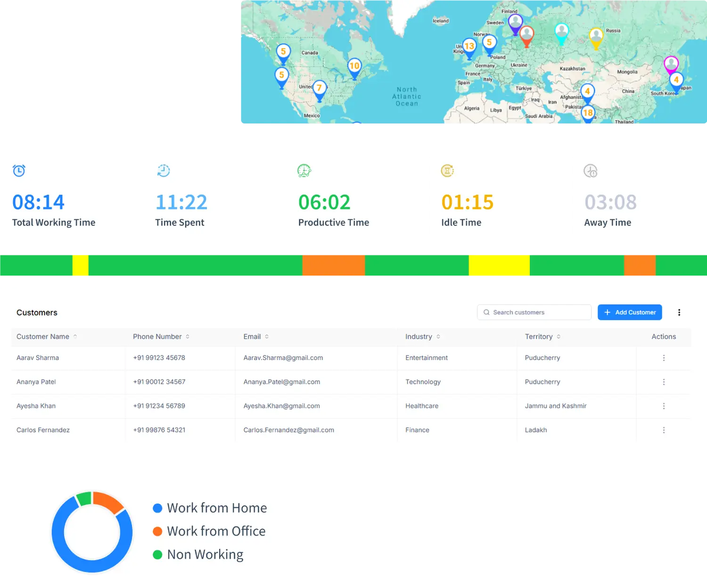
Task: Click the Total Working Time alarm clock icon
Action: pos(19,171)
